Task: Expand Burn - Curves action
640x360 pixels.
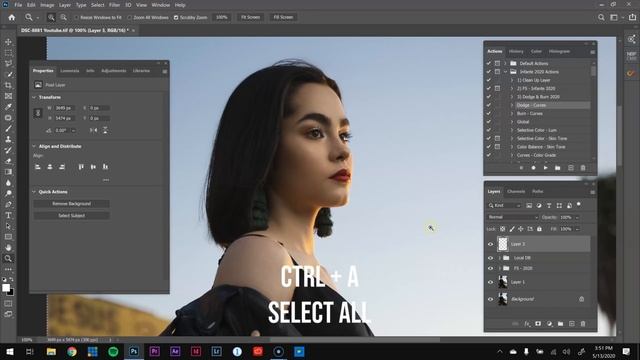Action: [x=512, y=113]
